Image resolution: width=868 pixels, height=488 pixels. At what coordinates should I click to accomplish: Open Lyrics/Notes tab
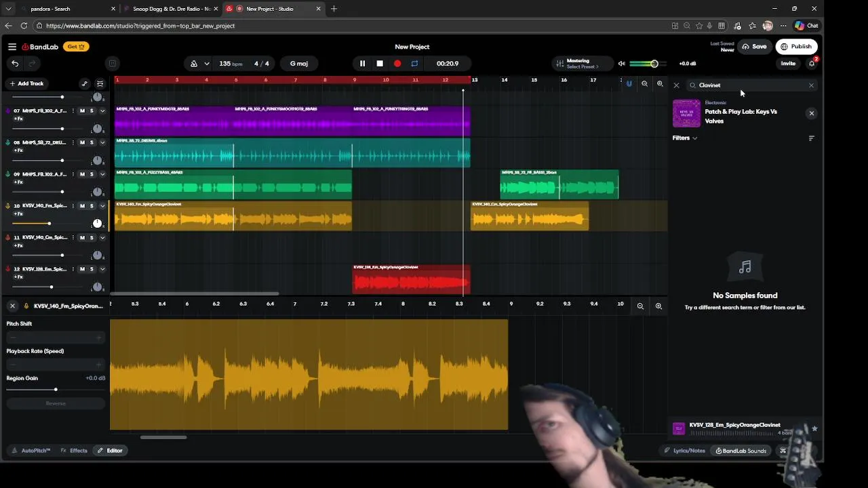click(x=684, y=451)
